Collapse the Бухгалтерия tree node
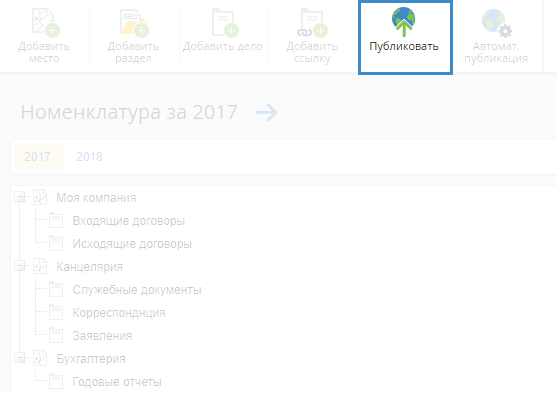 (20, 358)
